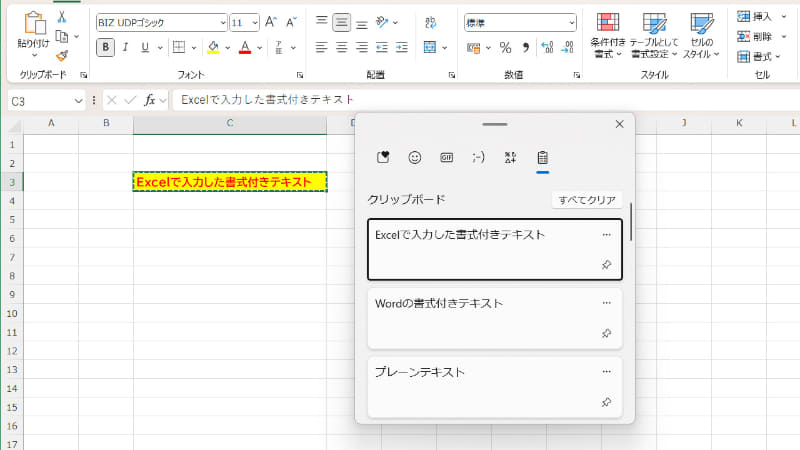800x450 pixels.
Task: Click in the formula bar text
Action: [x=267, y=99]
